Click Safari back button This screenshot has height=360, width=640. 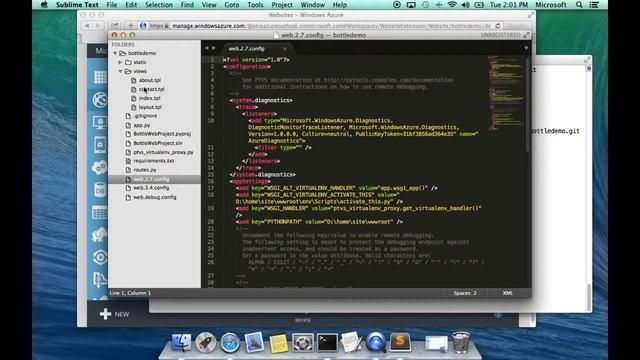click(87, 26)
